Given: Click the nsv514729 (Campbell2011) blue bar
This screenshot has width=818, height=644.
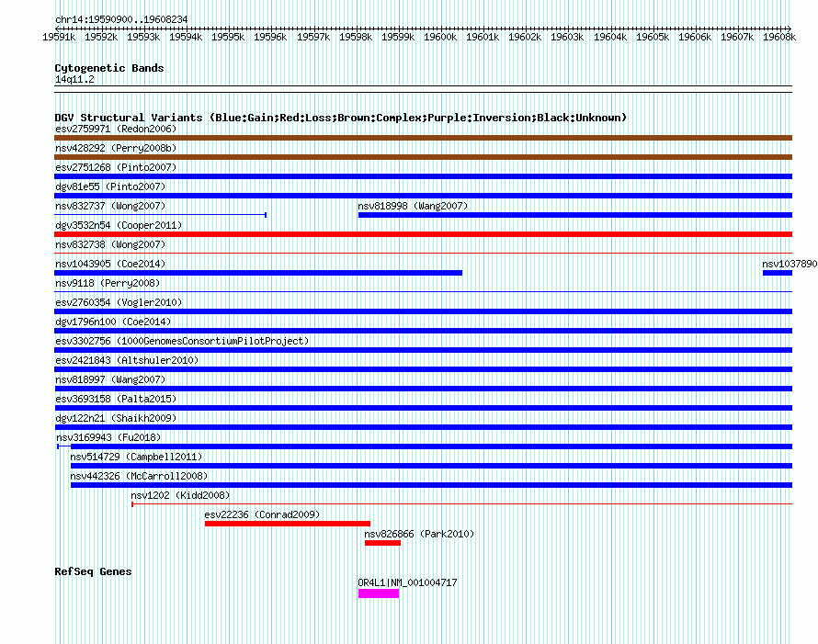Looking at the screenshot, I should (431, 466).
